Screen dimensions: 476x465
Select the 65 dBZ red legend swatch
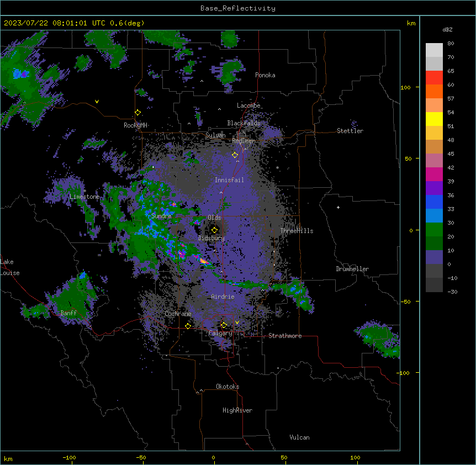[x=434, y=77]
